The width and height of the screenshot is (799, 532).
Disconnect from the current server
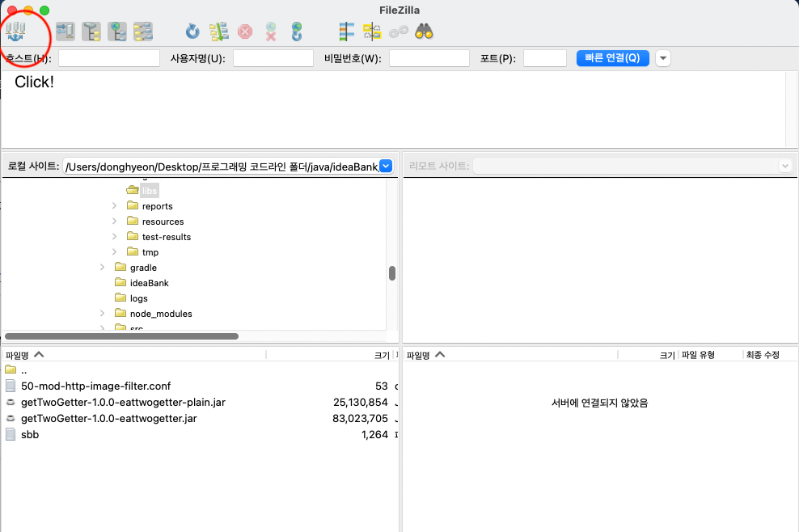pyautogui.click(x=271, y=32)
